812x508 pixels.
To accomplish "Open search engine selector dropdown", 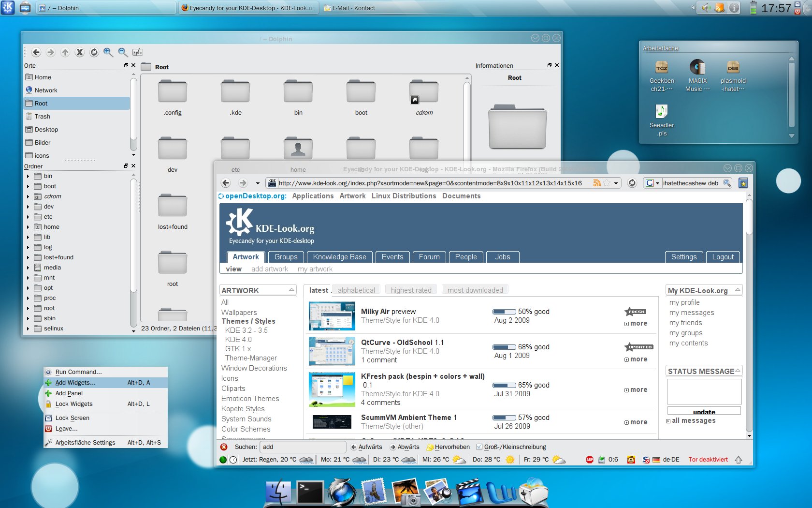I will tap(653, 183).
